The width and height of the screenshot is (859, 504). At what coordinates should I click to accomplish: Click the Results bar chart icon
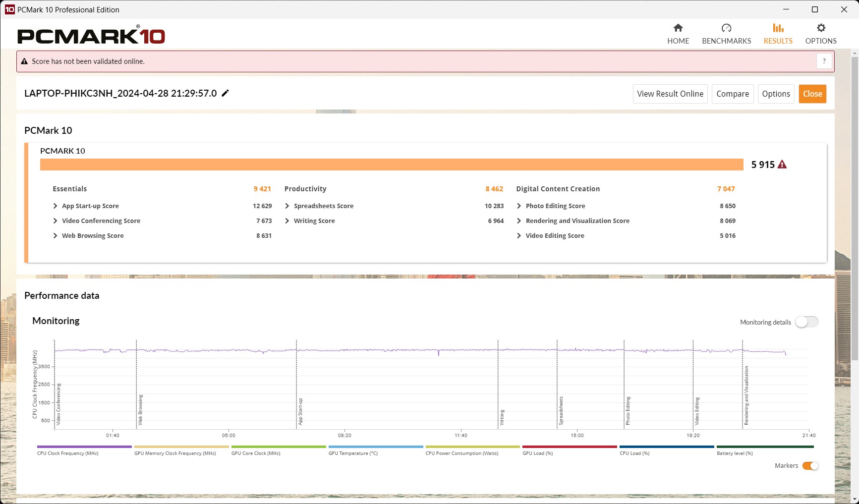778,28
